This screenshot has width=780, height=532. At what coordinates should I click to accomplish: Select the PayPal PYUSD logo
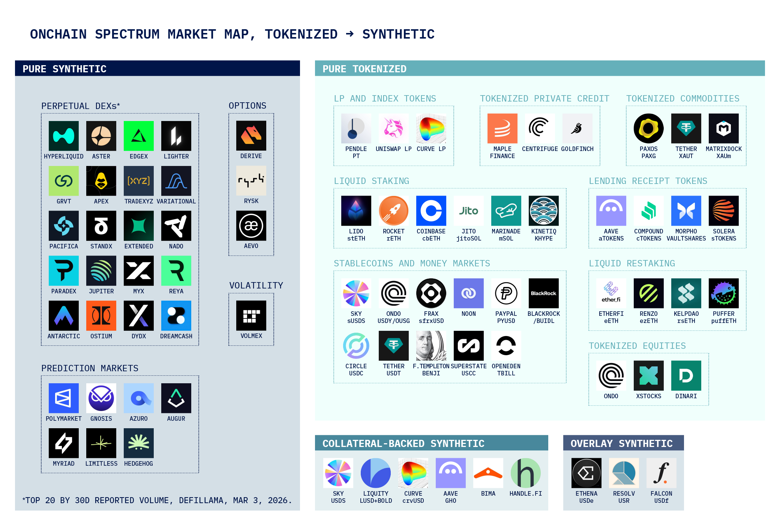click(x=506, y=293)
